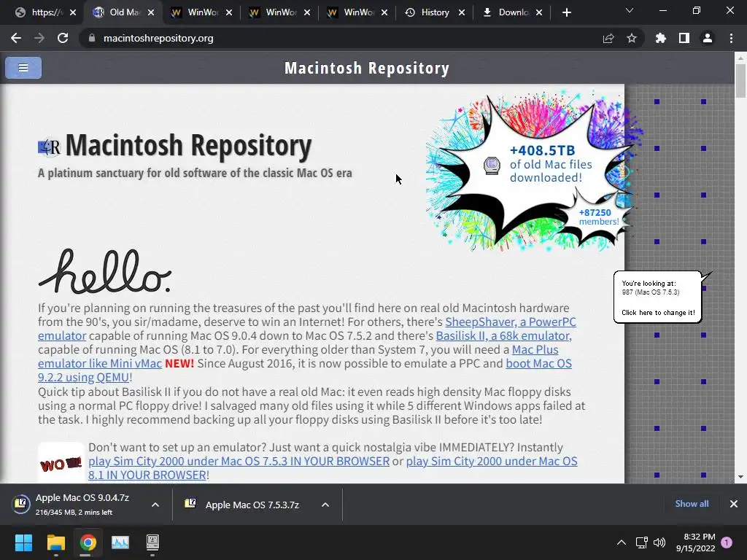
Task: Click the +87250 members bubble
Action: click(598, 217)
